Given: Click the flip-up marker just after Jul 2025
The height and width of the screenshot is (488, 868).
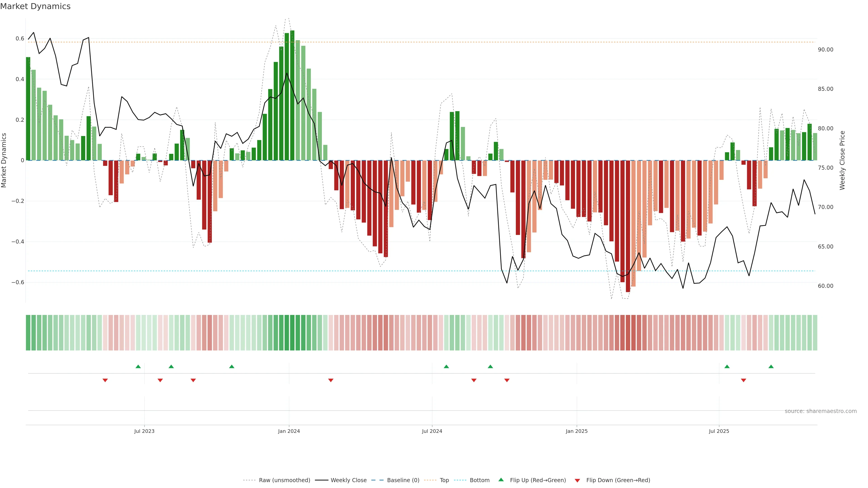Looking at the screenshot, I should point(727,366).
